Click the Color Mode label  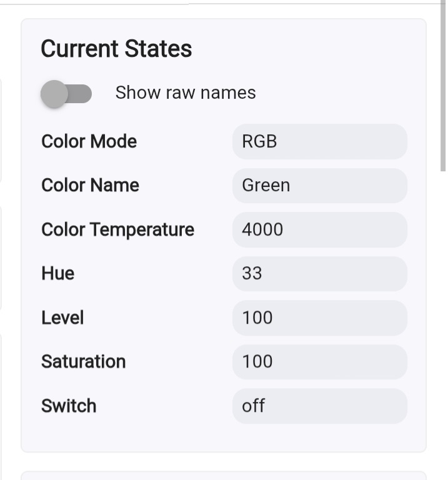pyautogui.click(x=89, y=141)
